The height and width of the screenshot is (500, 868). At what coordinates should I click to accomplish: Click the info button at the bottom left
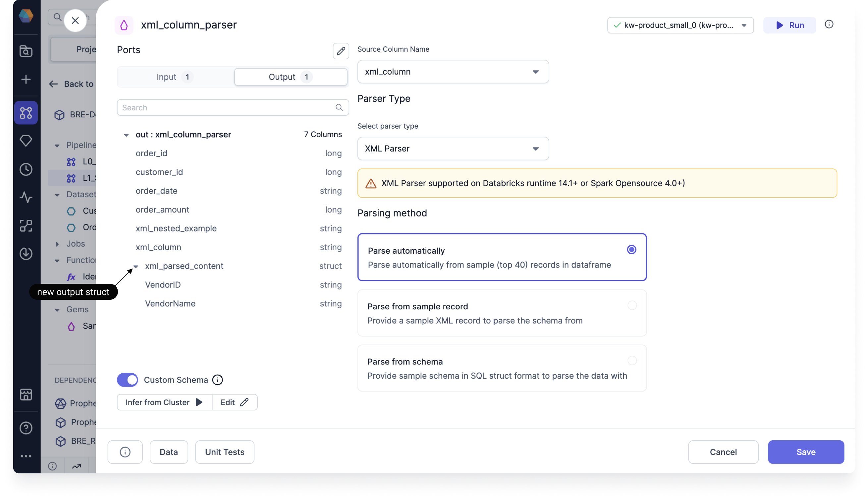(x=125, y=452)
